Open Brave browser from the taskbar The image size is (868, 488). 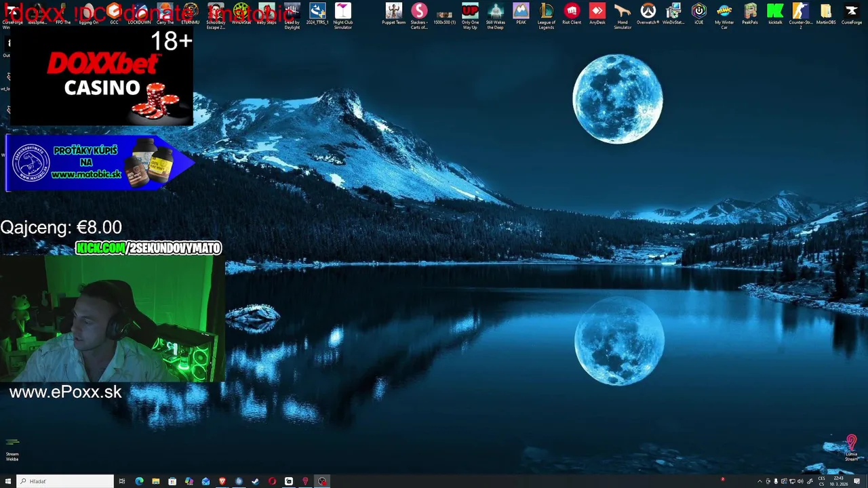point(222,481)
